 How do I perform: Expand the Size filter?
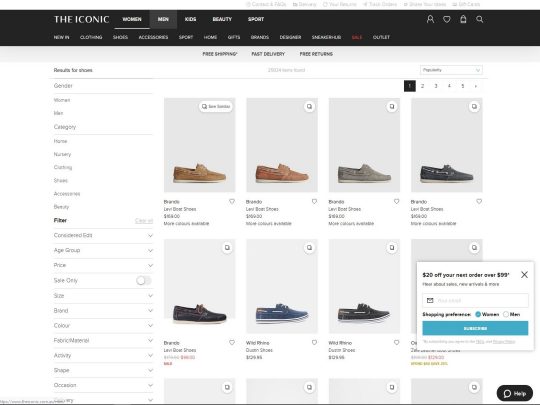click(x=103, y=296)
